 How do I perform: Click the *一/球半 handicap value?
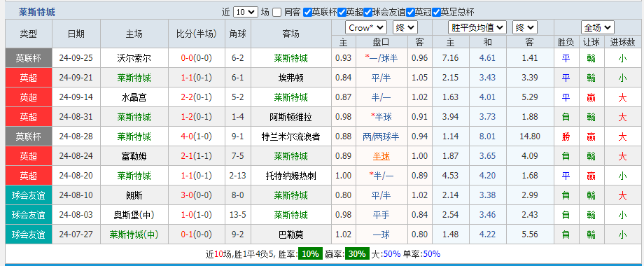[381, 58]
